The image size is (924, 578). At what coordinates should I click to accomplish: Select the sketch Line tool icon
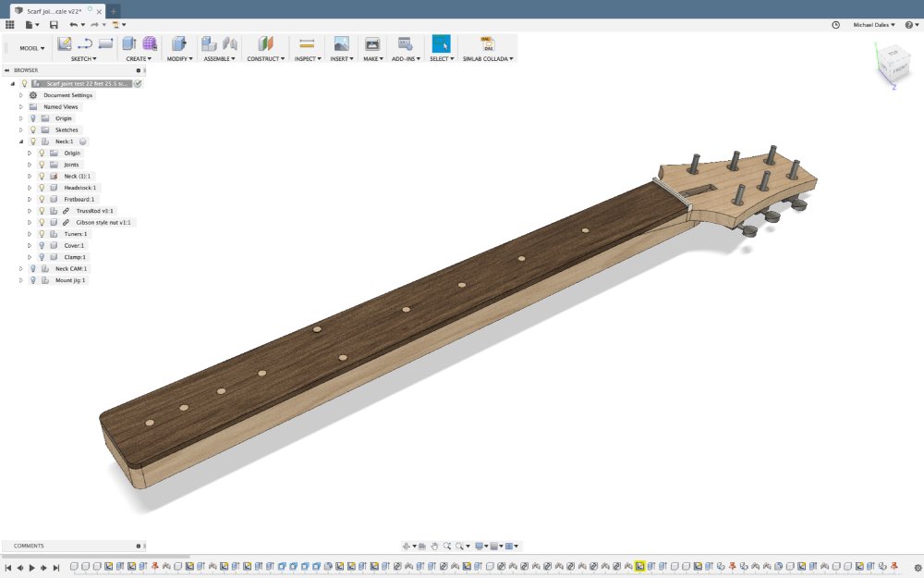point(85,43)
